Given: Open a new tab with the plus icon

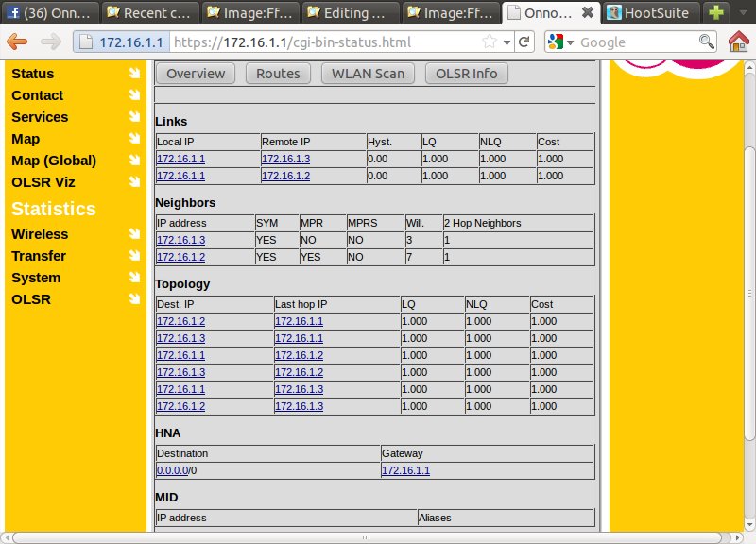Looking at the screenshot, I should pos(718,13).
